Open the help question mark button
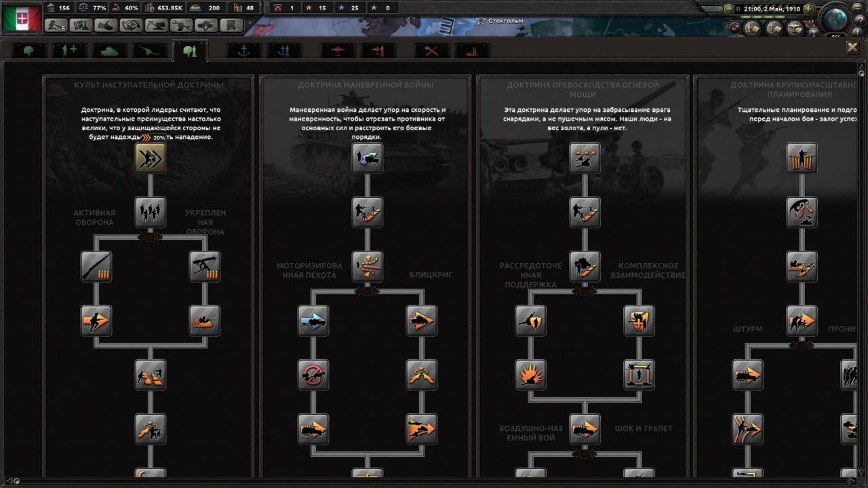Image resolution: width=868 pixels, height=488 pixels. point(861,18)
